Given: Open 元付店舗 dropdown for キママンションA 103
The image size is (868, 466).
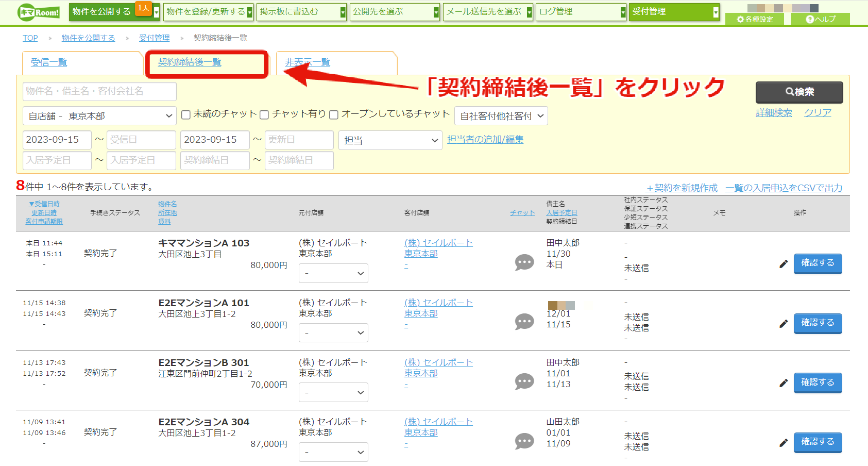Looking at the screenshot, I should point(333,273).
